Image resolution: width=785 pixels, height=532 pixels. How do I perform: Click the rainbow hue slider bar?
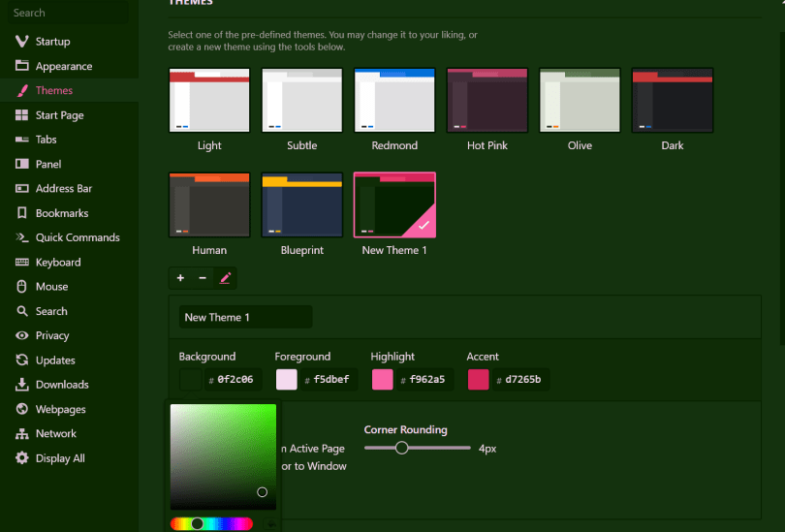click(x=211, y=523)
